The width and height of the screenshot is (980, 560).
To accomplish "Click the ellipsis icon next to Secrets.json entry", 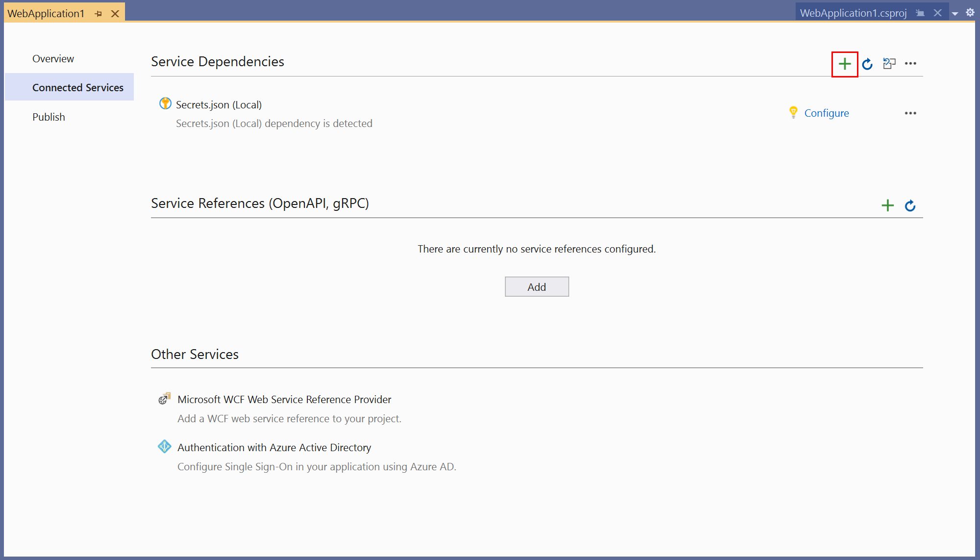I will [x=911, y=113].
